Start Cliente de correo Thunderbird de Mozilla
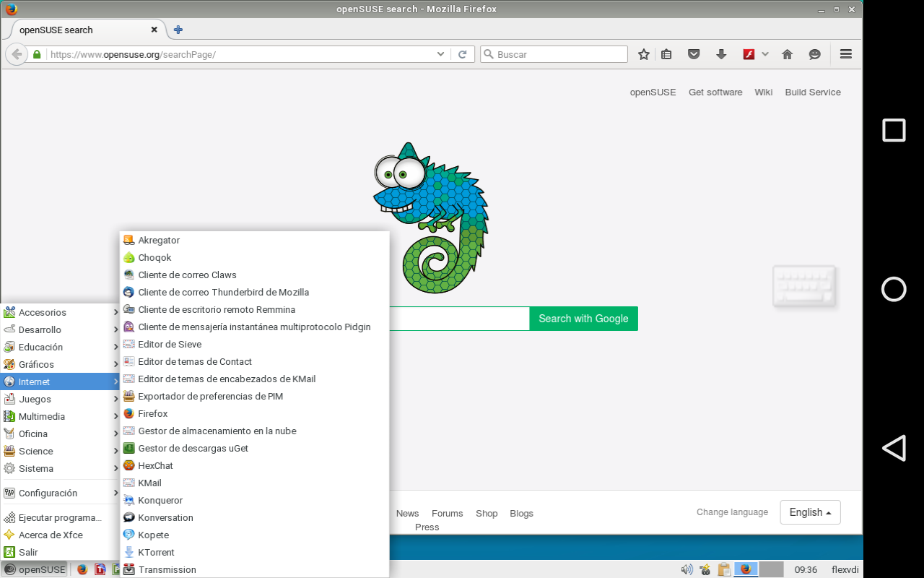924x578 pixels. point(254,292)
